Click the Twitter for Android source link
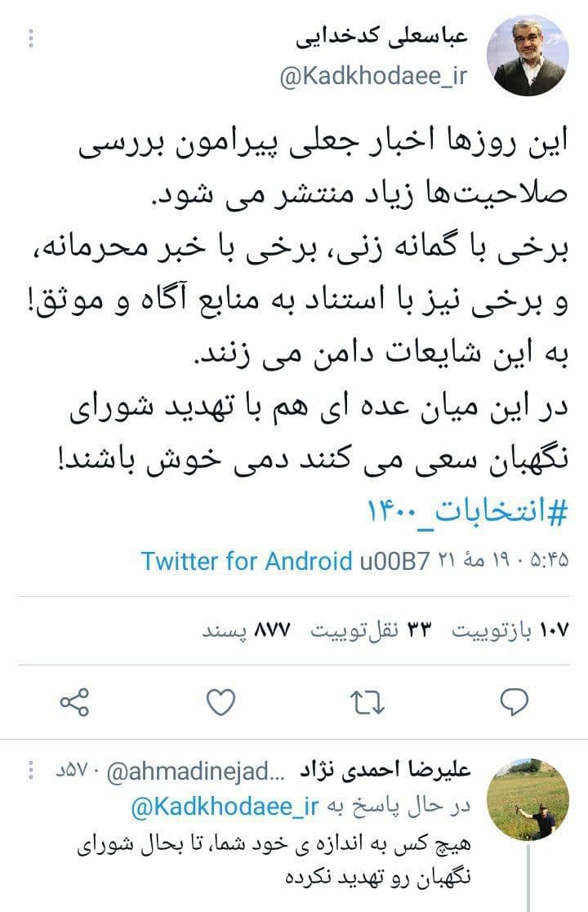 click(x=247, y=561)
